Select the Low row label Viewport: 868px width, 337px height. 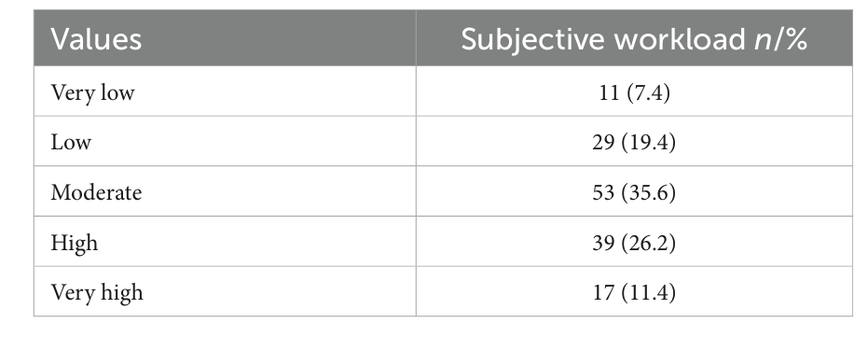pos(71,142)
